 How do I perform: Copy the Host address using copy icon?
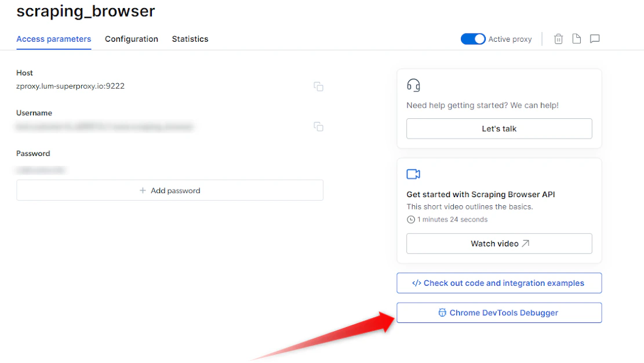pos(318,86)
